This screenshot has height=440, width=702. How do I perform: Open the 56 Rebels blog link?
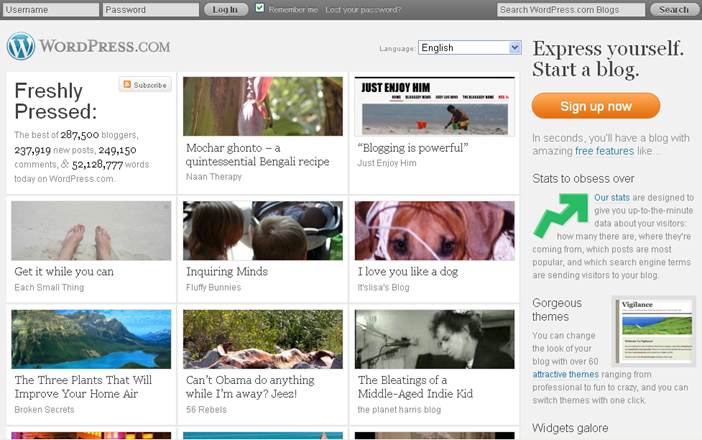206,410
